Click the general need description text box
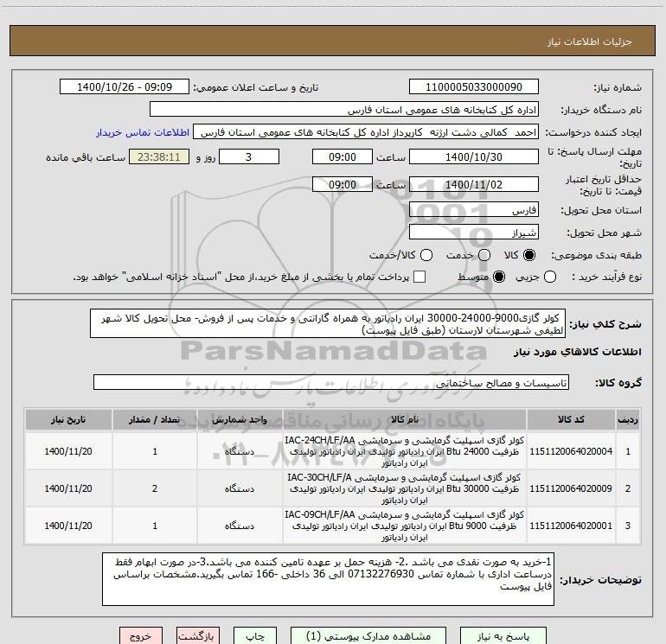 coord(328,323)
